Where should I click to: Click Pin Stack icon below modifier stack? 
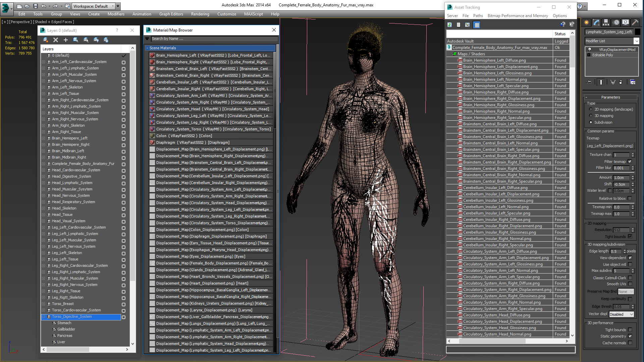click(589, 82)
